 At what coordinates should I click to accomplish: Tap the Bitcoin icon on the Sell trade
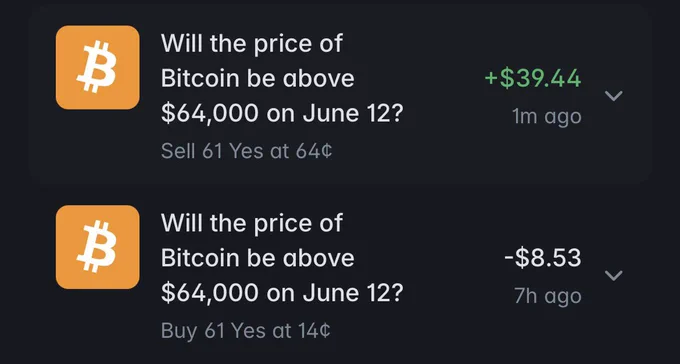98,67
